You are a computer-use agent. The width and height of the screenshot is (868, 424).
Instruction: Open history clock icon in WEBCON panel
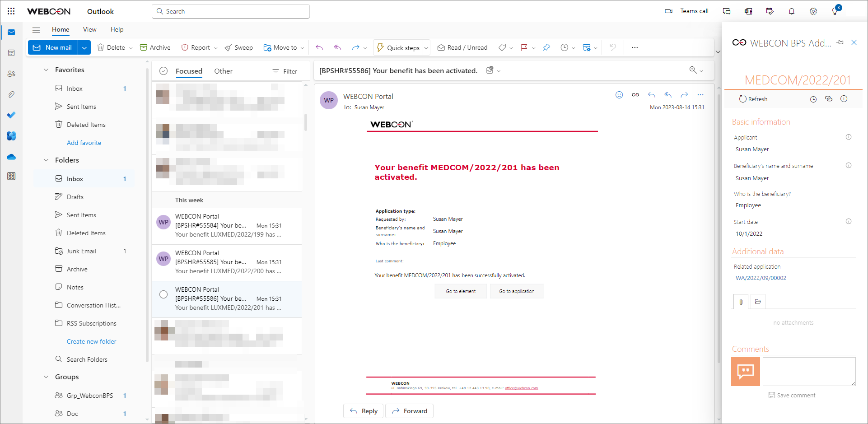pyautogui.click(x=813, y=99)
